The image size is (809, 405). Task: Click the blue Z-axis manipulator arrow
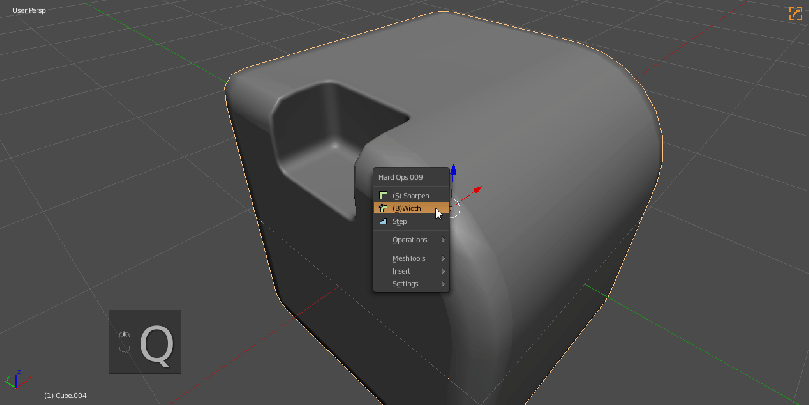453,172
